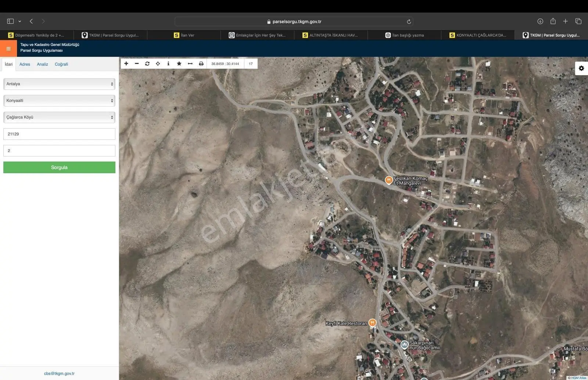
Task: Click the cbs@tkgm.gov.tr email link
Action: tap(59, 373)
